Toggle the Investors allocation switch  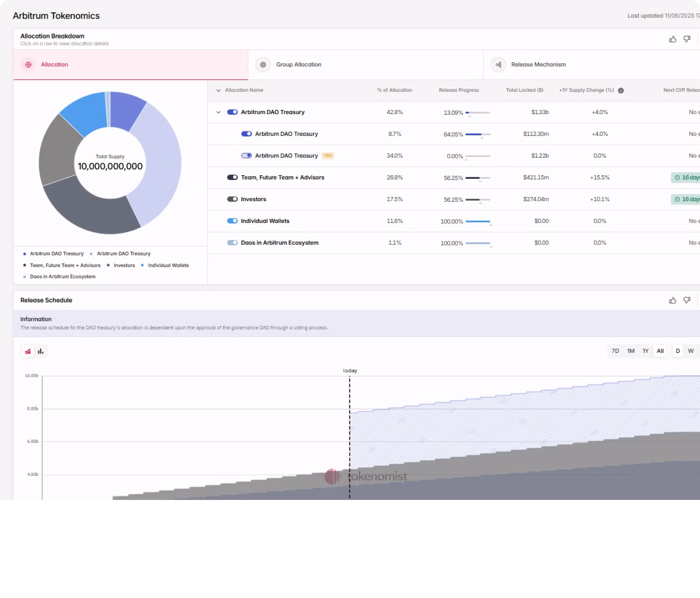tap(232, 199)
